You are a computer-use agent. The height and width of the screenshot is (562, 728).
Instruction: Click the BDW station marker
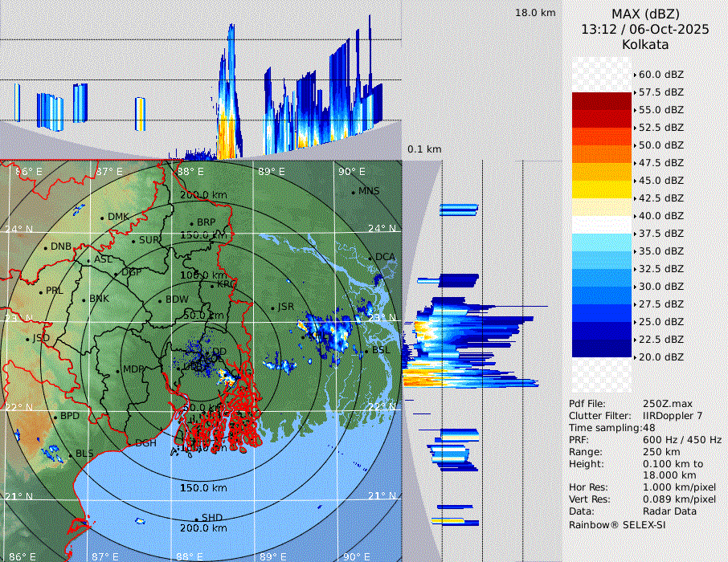tap(160, 300)
